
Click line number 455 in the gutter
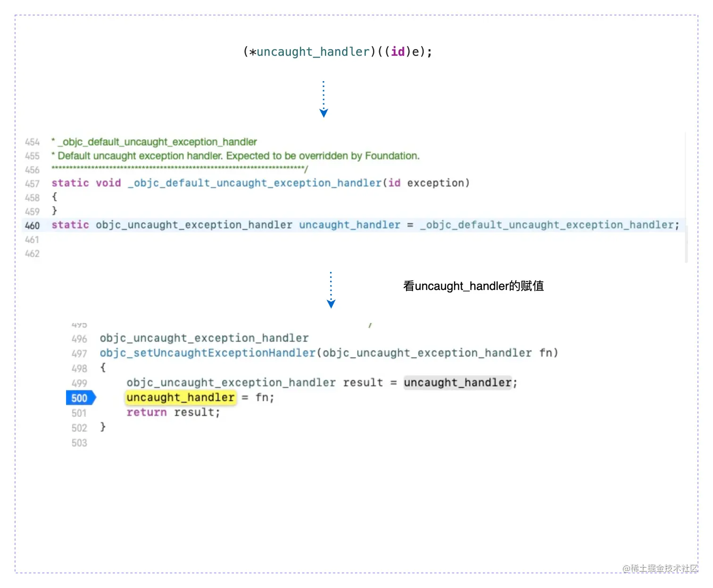click(32, 156)
